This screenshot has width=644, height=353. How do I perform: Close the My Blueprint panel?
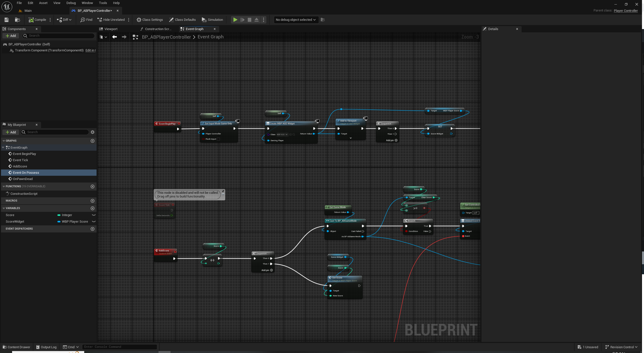tap(37, 125)
